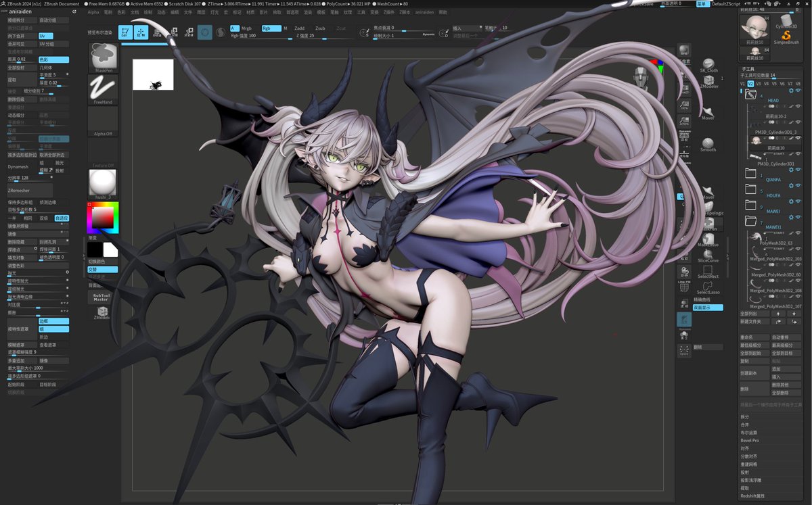Viewport: 812px width, 505px height.
Task: Click the white document preview thumbnail
Action: click(153, 74)
